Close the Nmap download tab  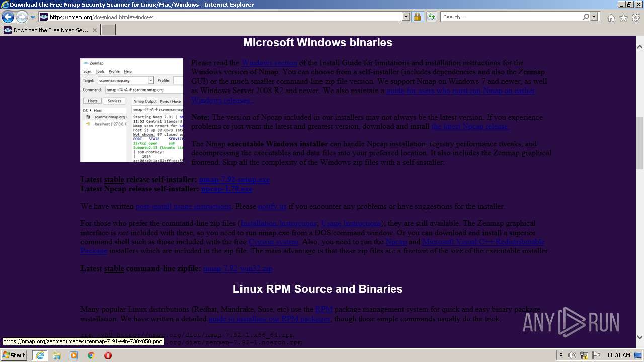94,30
